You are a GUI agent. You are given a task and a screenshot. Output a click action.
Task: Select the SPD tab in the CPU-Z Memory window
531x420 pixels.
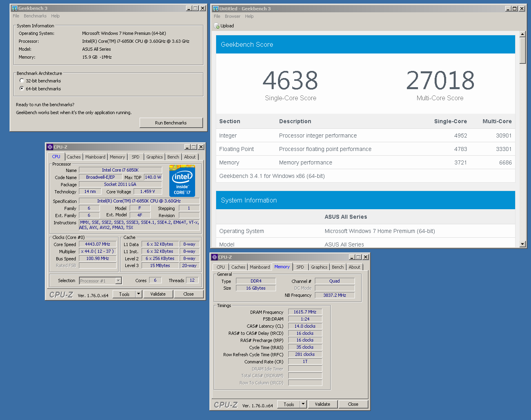pyautogui.click(x=300, y=267)
